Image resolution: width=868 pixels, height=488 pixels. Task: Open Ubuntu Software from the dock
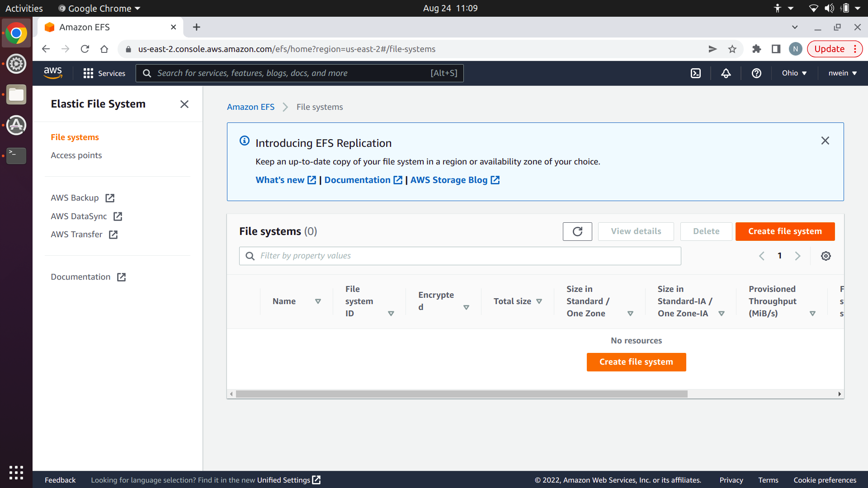pyautogui.click(x=16, y=126)
